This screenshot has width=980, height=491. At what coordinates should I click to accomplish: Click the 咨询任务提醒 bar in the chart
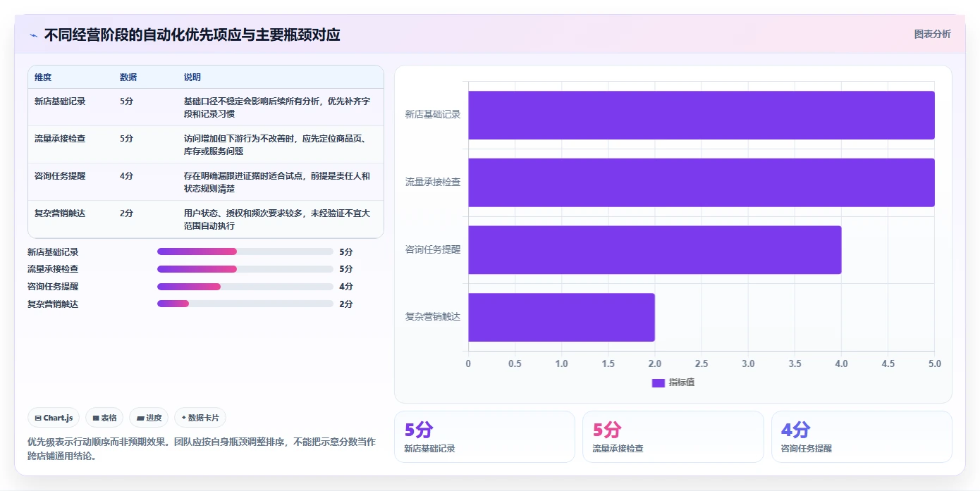click(x=655, y=249)
